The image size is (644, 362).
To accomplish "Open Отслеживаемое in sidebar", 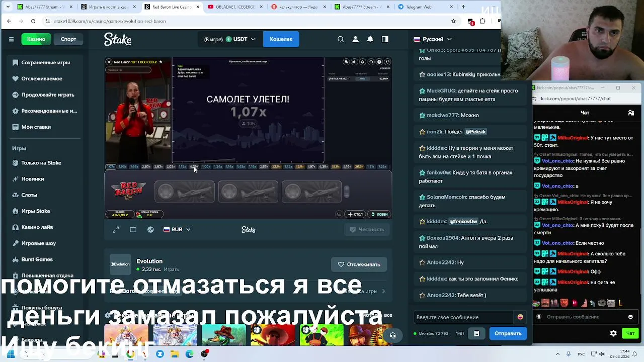I will coord(42,78).
